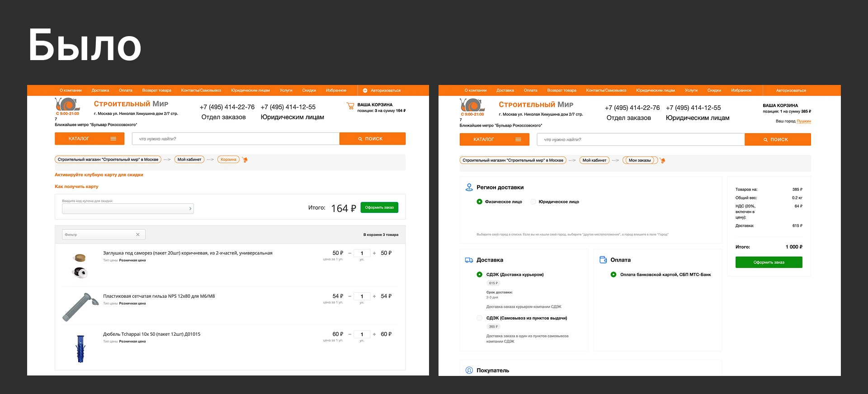The height and width of the screenshot is (394, 868).
Task: Click quantity field for Пластиковая сетчатая гильза
Action: pyautogui.click(x=362, y=296)
